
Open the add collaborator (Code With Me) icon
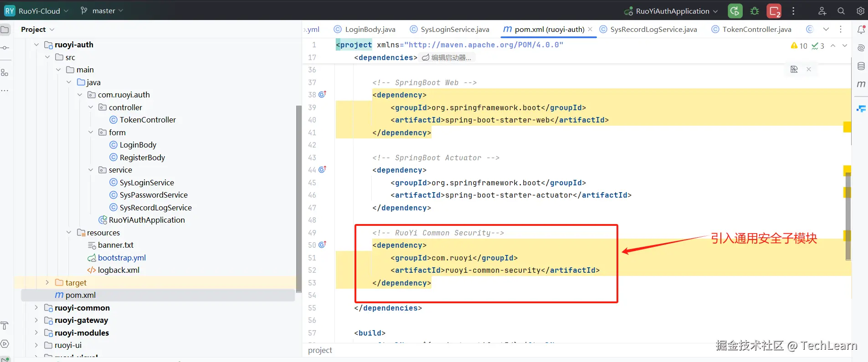click(822, 11)
